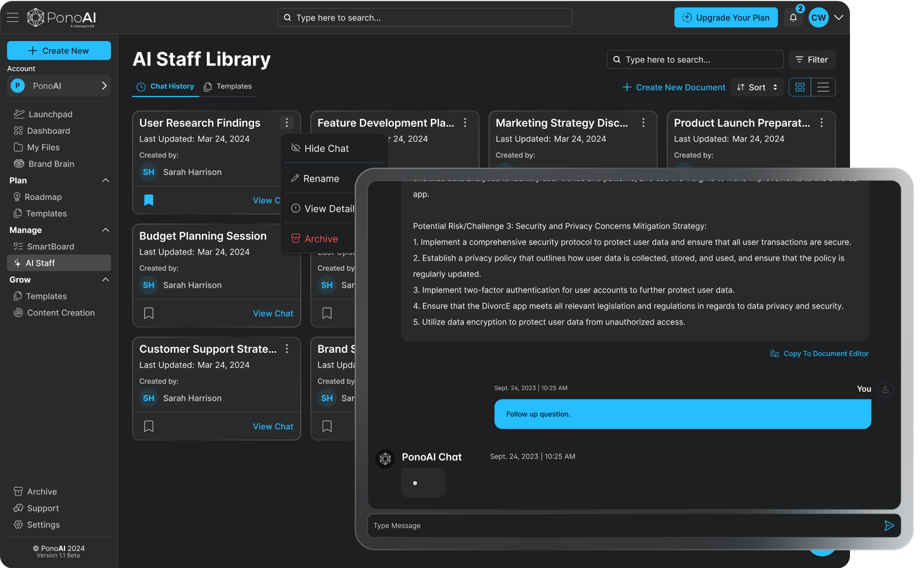This screenshot has width=924, height=568.
Task: Collapse the Grow section
Action: coord(105,279)
